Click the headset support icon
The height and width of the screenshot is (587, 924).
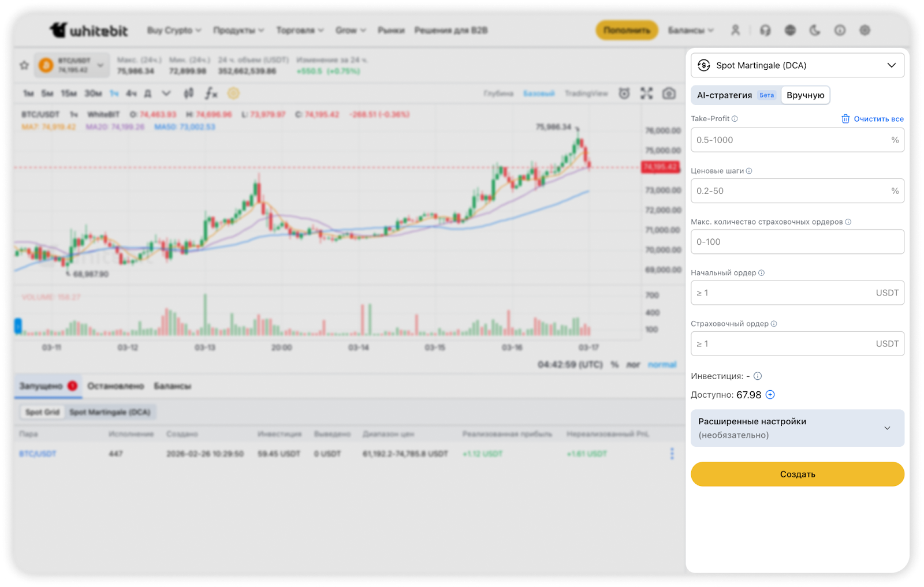pyautogui.click(x=765, y=30)
